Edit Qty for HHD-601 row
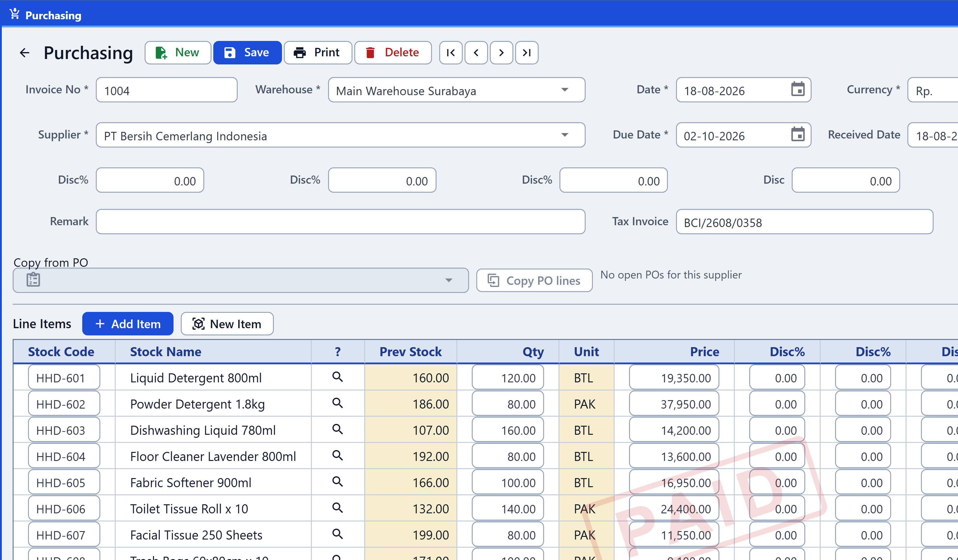Screen dimensions: 958x560 click(508, 377)
